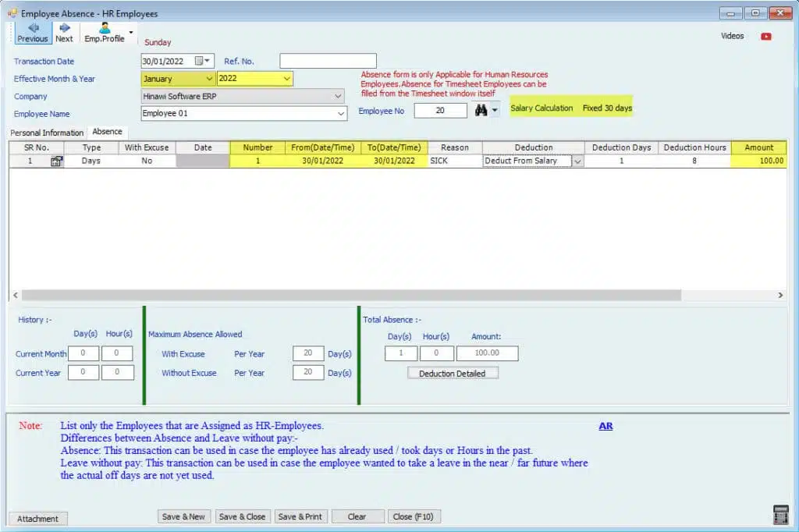
Task: Click the With Excuse column header
Action: tap(147, 147)
